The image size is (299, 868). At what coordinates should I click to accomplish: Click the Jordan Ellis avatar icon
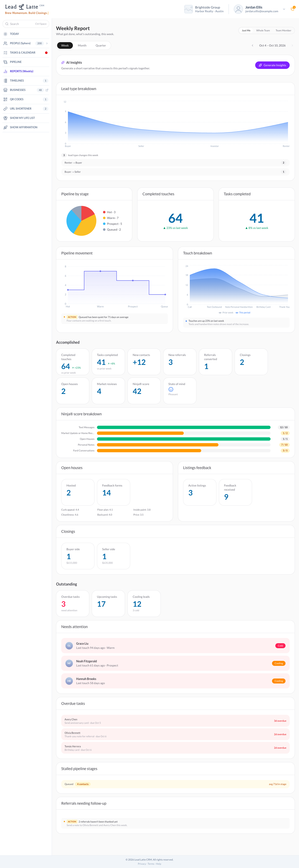[x=238, y=9]
